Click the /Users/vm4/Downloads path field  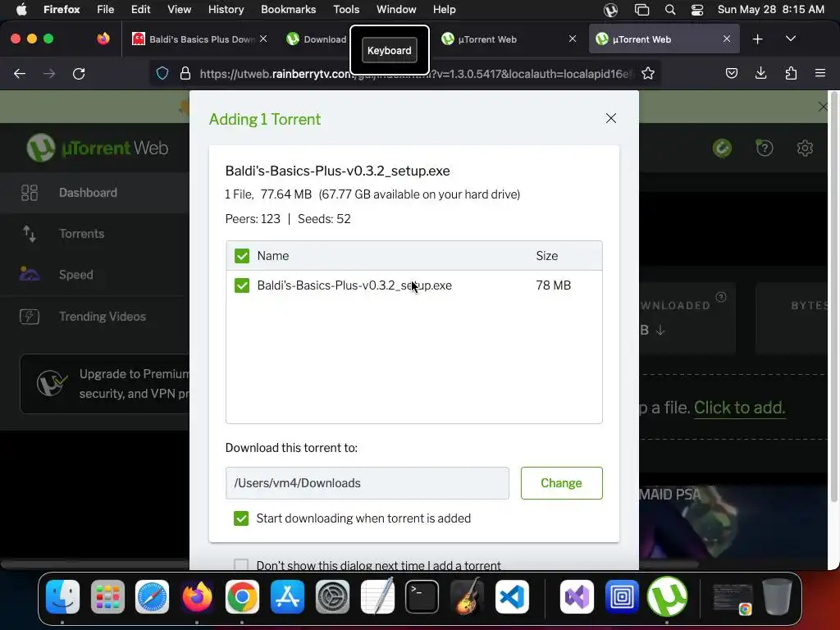click(x=367, y=483)
